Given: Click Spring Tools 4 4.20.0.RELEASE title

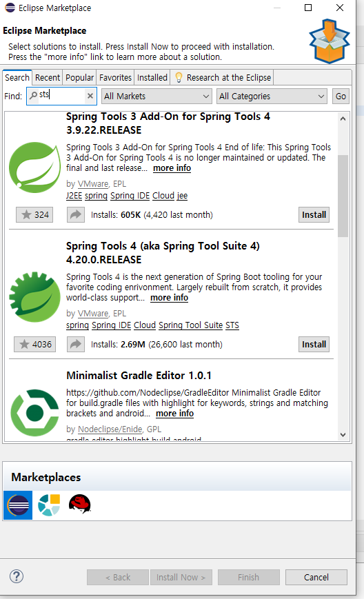Looking at the screenshot, I should point(163,252).
